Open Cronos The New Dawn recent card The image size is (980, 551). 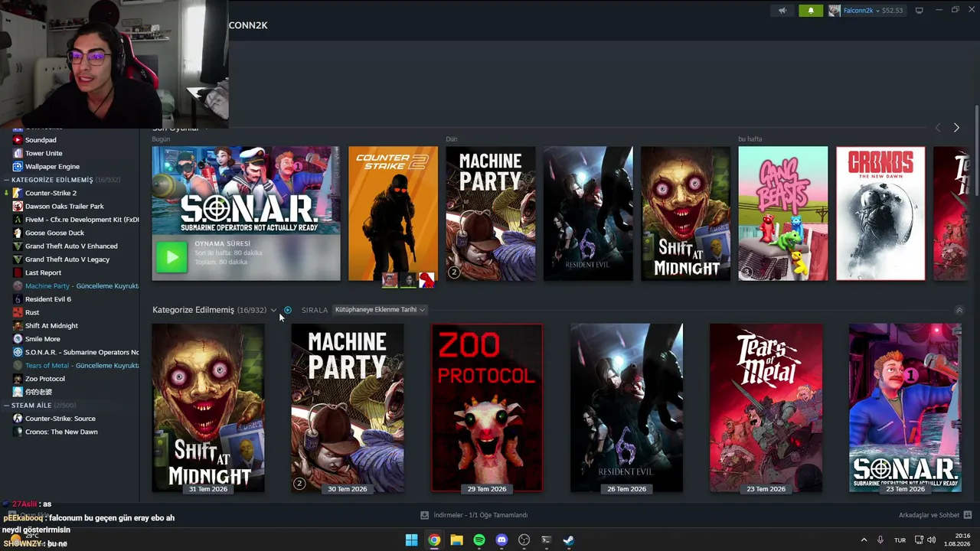click(x=880, y=214)
